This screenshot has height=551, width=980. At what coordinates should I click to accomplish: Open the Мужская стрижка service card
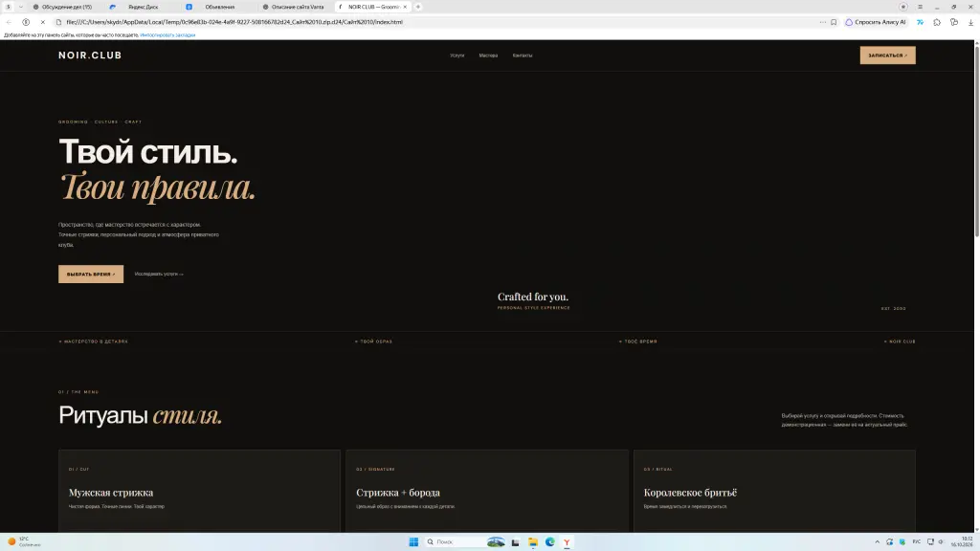point(199,491)
